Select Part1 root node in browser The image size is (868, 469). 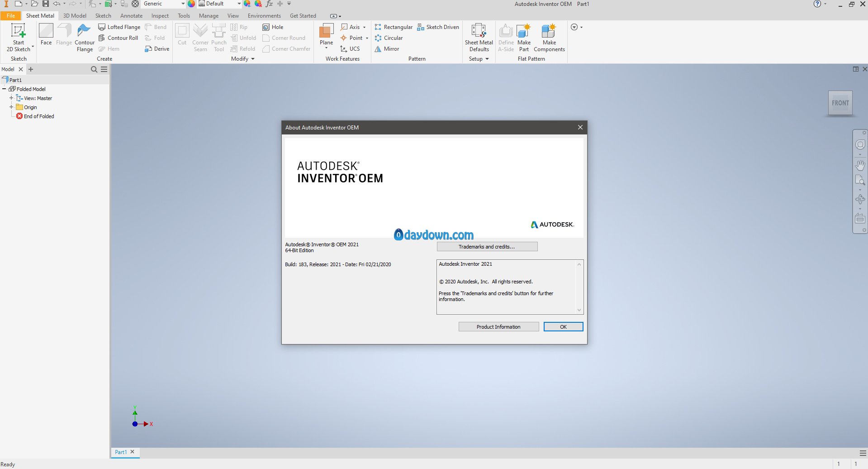pyautogui.click(x=12, y=80)
